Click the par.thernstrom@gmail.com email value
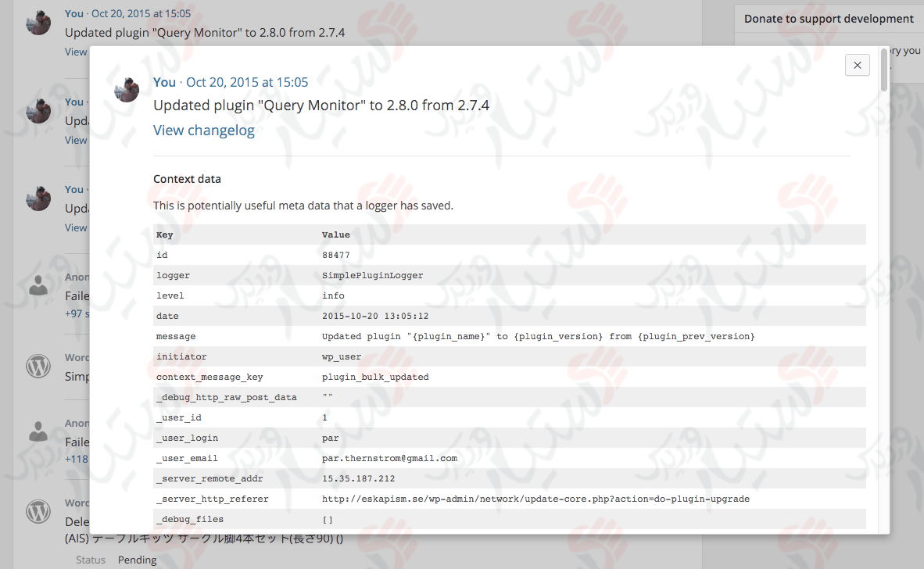The image size is (924, 569). (389, 458)
